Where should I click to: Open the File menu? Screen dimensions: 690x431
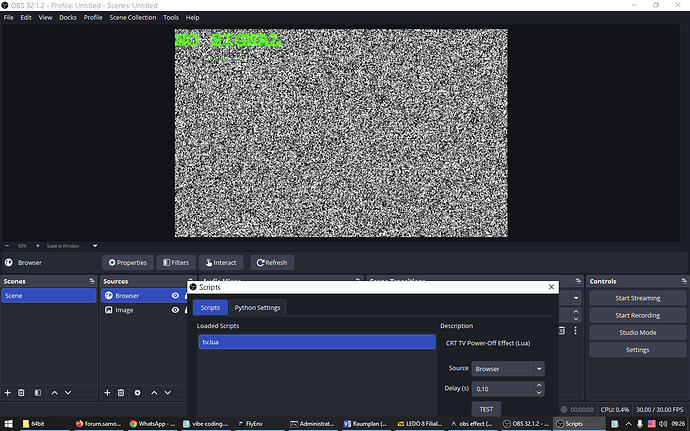8,18
